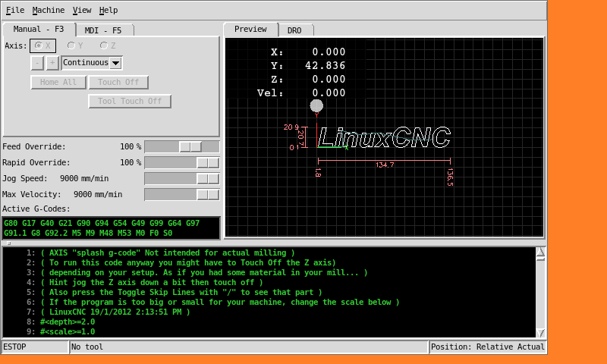The image size is (607, 364).
Task: Open the Help menu
Action: click(109, 10)
